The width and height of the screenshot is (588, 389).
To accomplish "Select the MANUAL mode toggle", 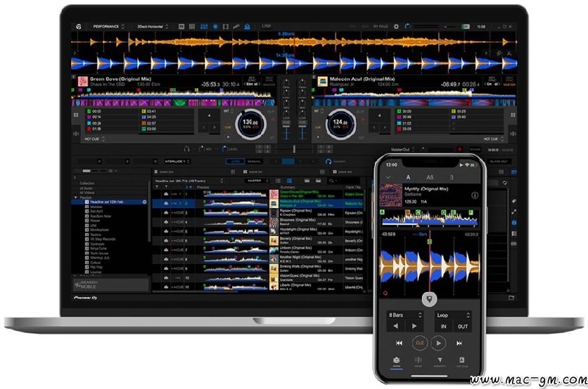I will [254, 161].
